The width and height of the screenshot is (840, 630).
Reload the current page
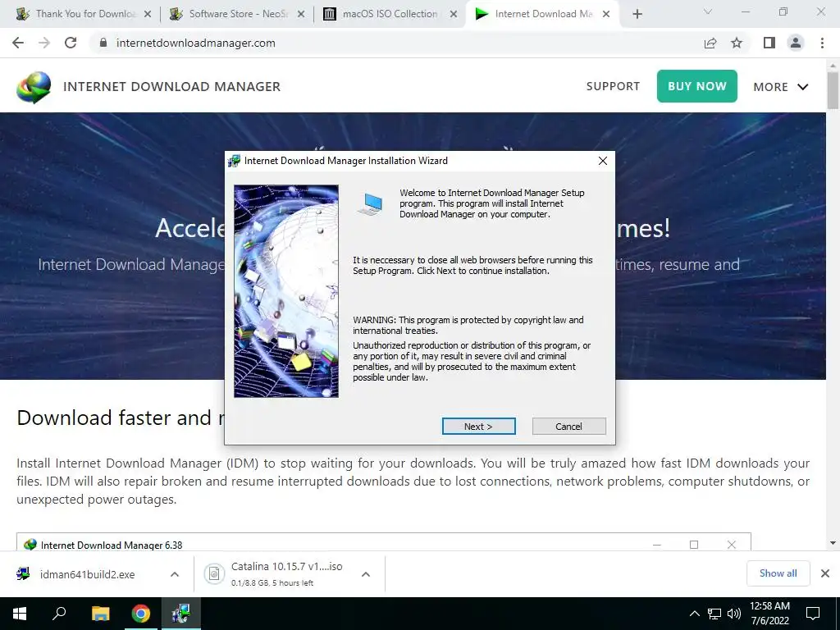71,43
